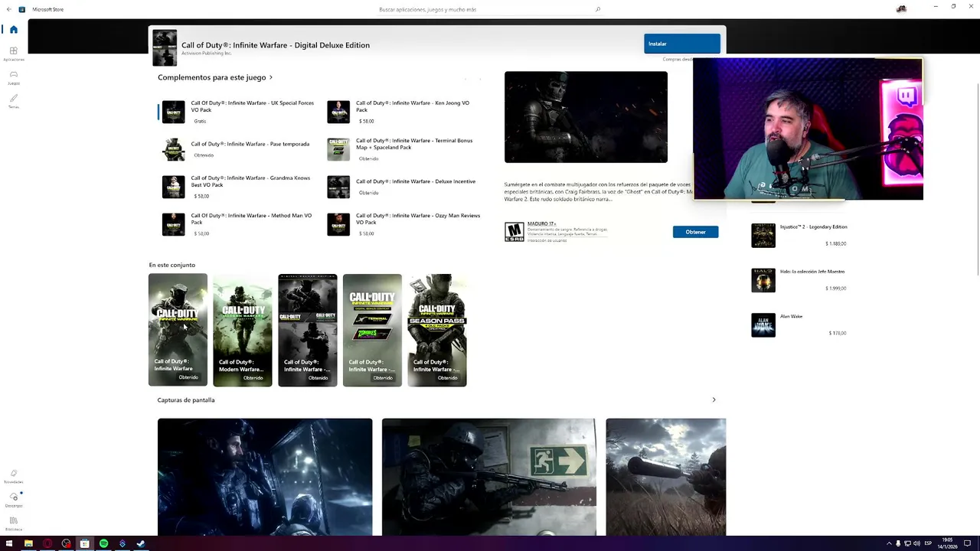Open File Explorer from the taskbar

[28, 543]
